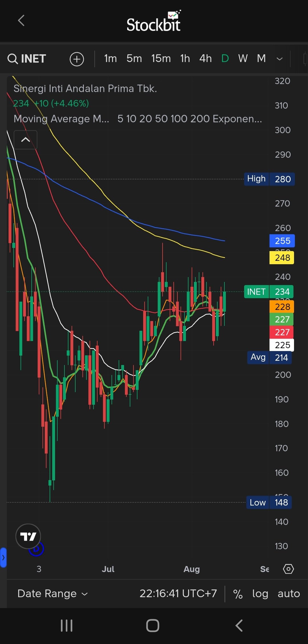Tap the Jul label on time axis
Viewport: 308px width, 644px height.
point(108,569)
